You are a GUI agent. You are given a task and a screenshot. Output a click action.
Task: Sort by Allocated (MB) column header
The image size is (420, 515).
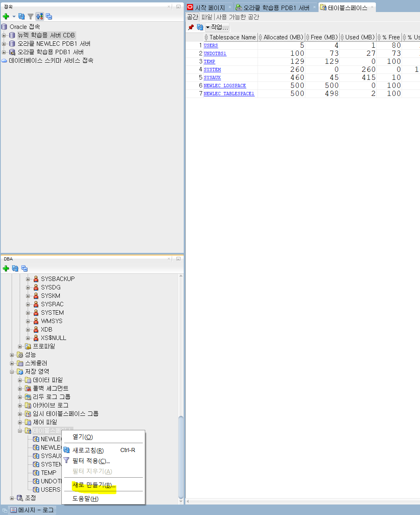point(281,37)
